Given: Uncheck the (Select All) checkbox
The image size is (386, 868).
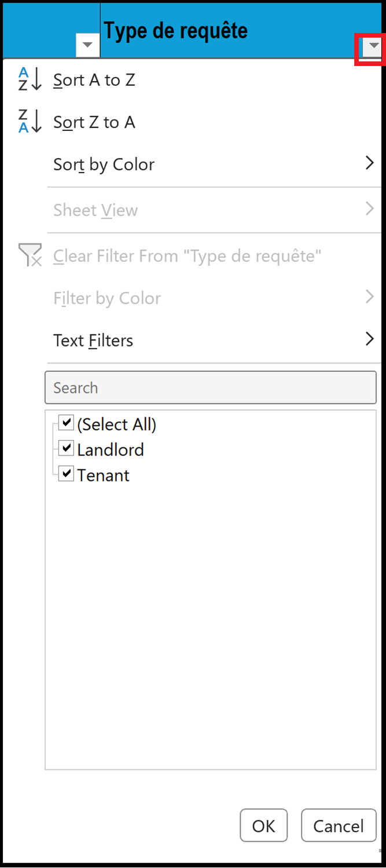Looking at the screenshot, I should coord(66,422).
